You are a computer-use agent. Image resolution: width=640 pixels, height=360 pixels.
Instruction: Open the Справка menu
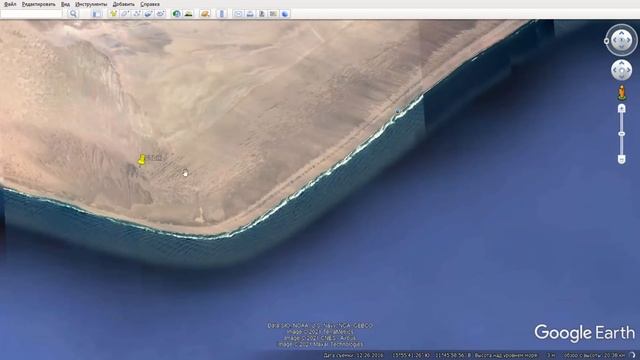point(150,4)
